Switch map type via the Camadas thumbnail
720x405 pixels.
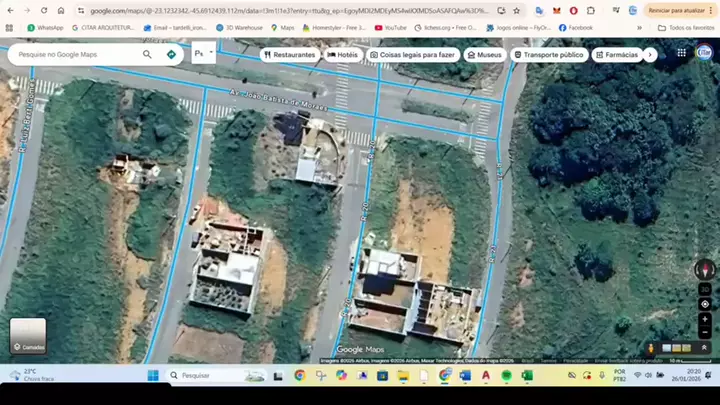tap(28, 335)
